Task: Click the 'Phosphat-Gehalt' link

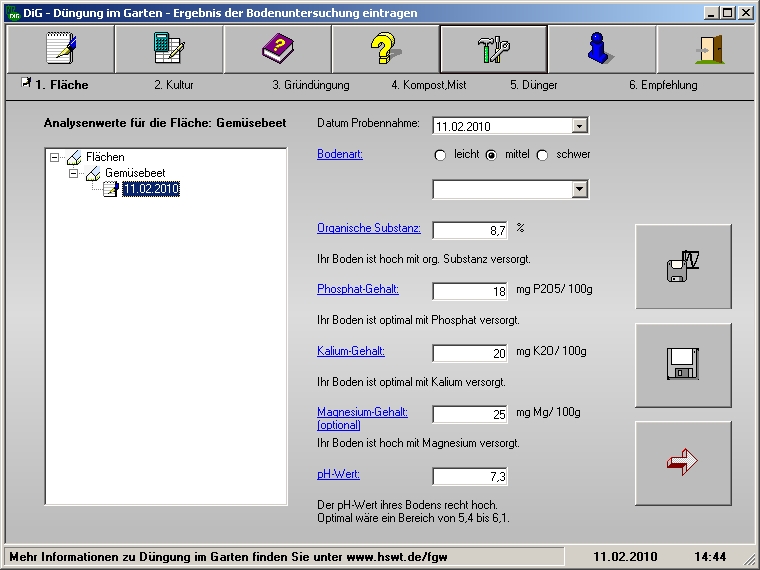Action: point(358,290)
